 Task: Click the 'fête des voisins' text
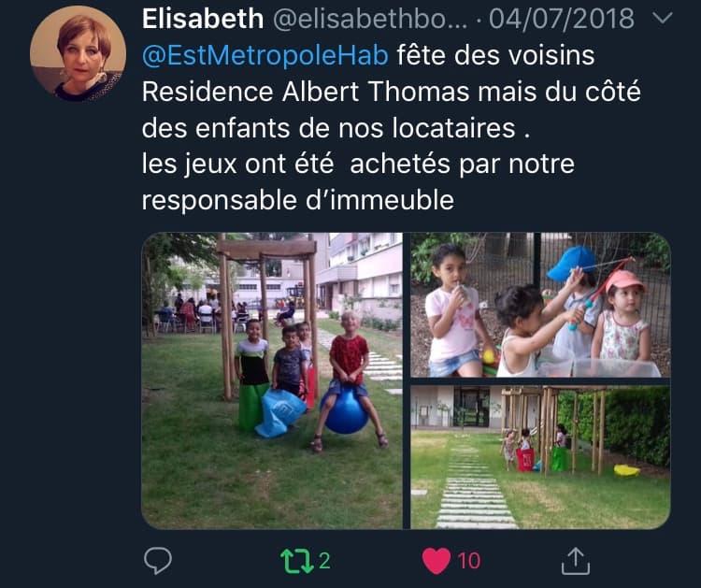point(495,55)
